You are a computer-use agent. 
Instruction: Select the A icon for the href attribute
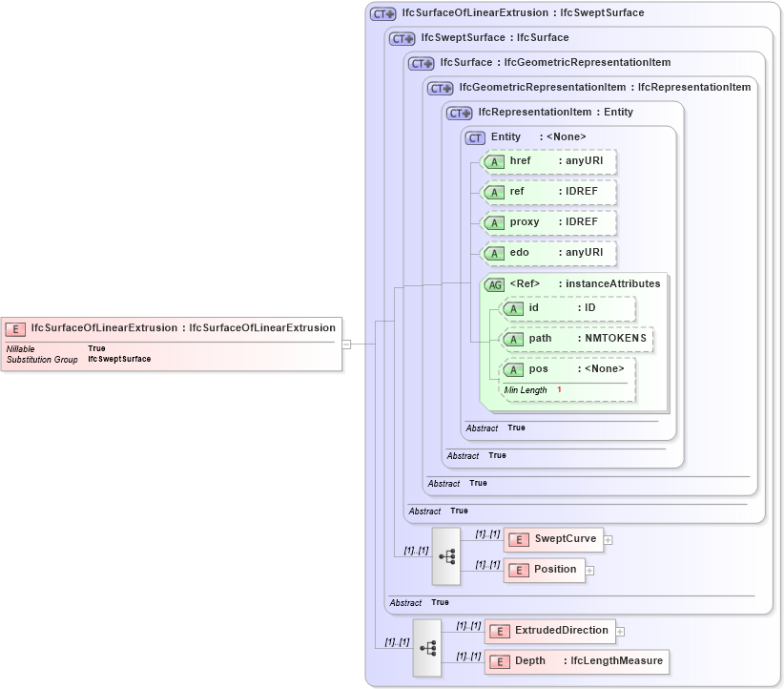[x=495, y=161]
